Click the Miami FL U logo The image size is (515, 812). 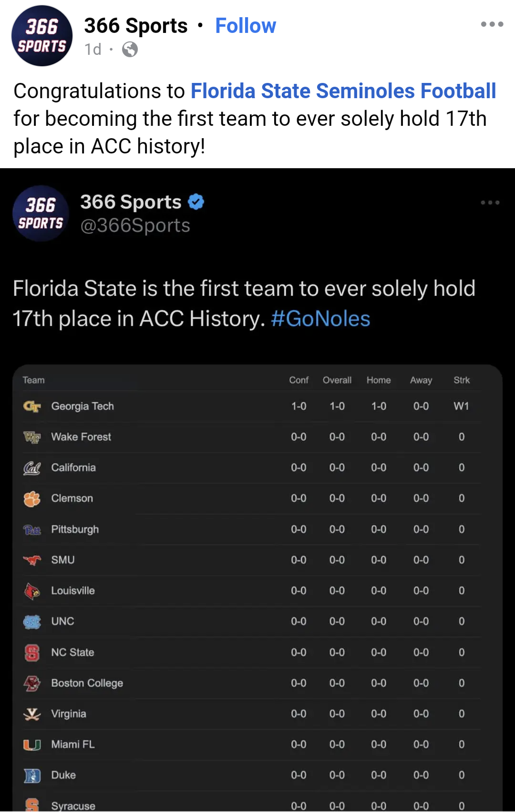click(x=32, y=744)
